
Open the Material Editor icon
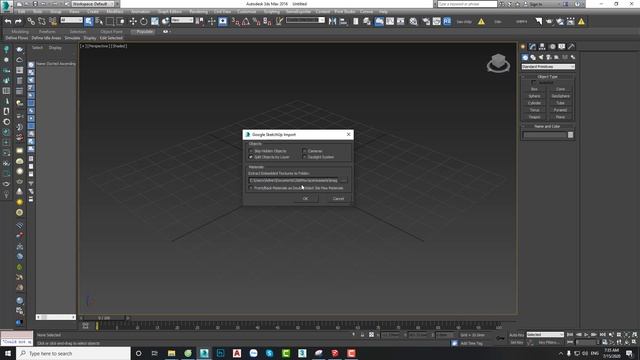[x=413, y=21]
